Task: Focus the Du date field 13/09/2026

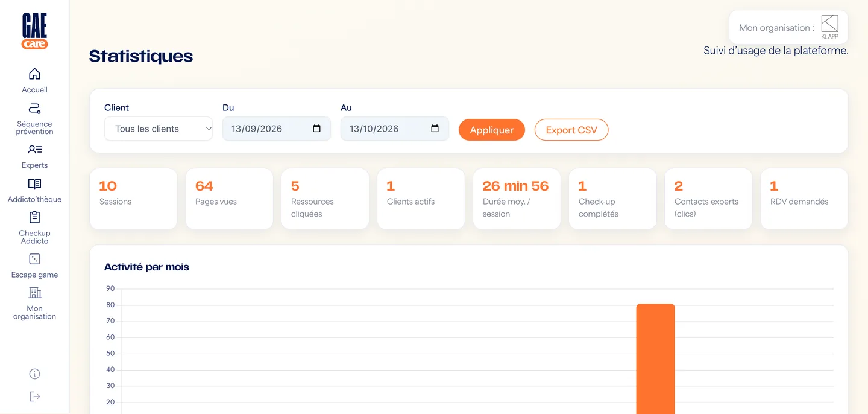Action: pyautogui.click(x=277, y=129)
